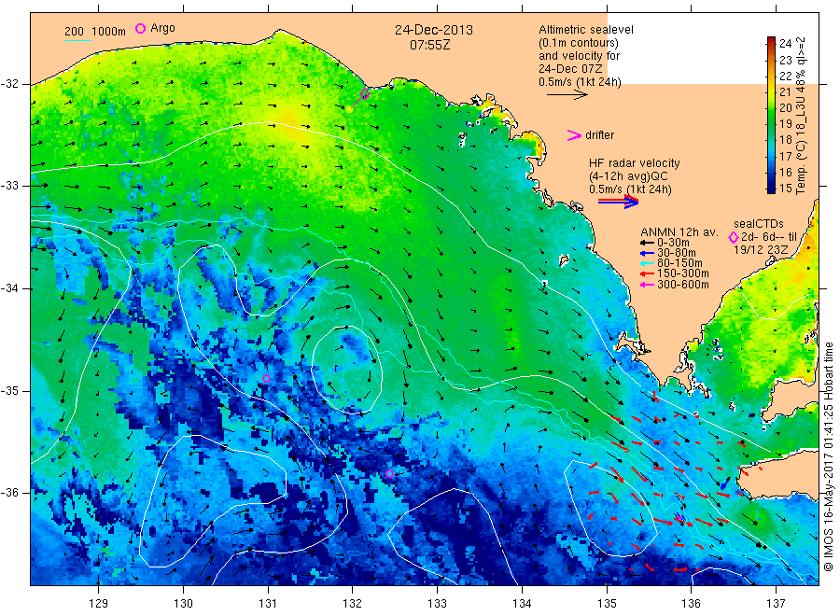Click the longitude axis label 131
840x616 pixels.
[268, 603]
